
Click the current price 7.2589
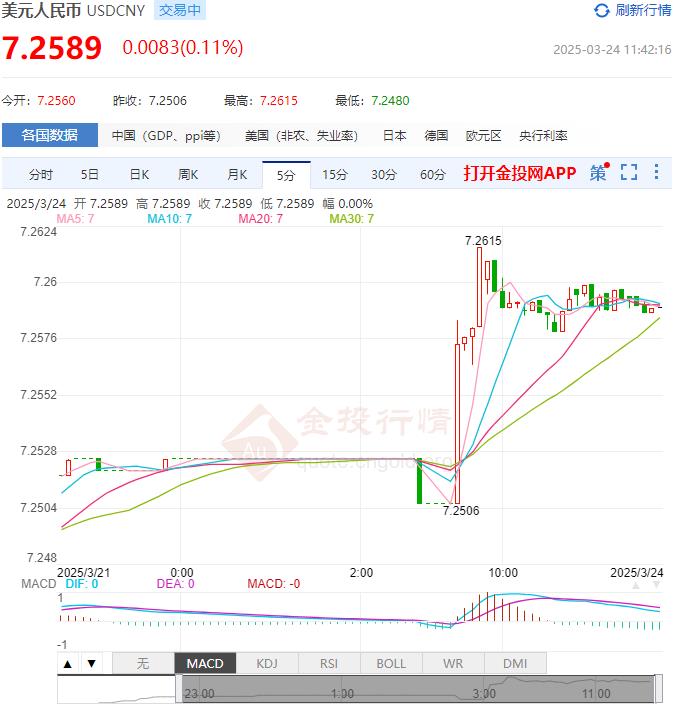52,47
